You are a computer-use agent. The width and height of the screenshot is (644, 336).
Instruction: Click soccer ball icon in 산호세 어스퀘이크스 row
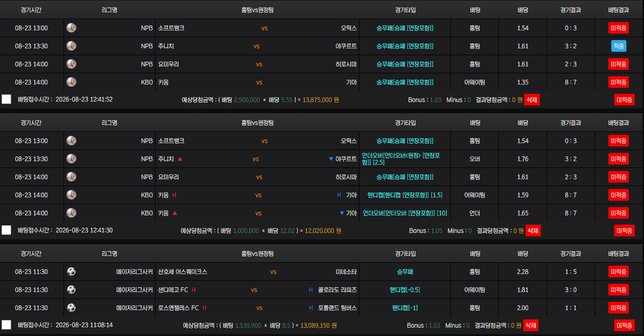click(71, 272)
